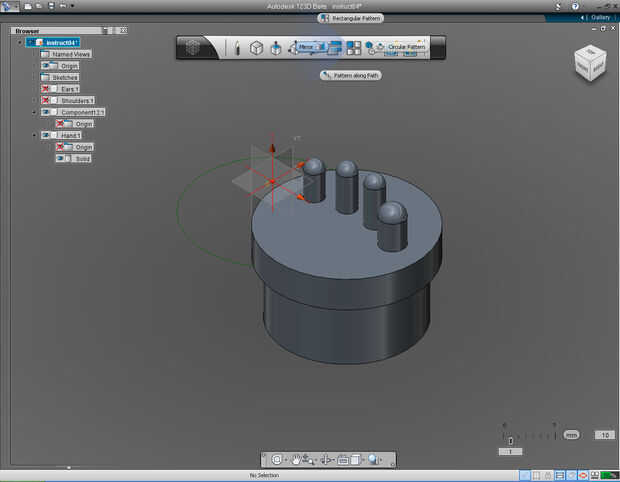The width and height of the screenshot is (620, 482).
Task: Collapse the Component1:1 tree node
Action: click(35, 112)
